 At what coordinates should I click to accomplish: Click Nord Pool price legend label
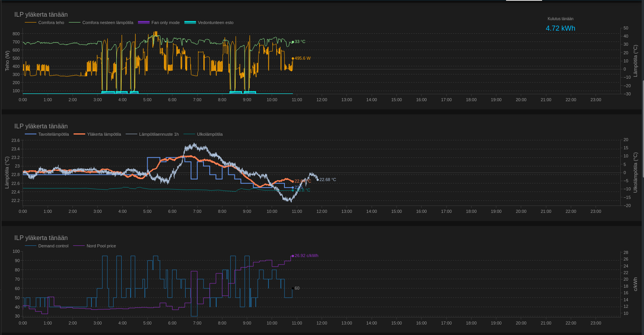(101, 246)
